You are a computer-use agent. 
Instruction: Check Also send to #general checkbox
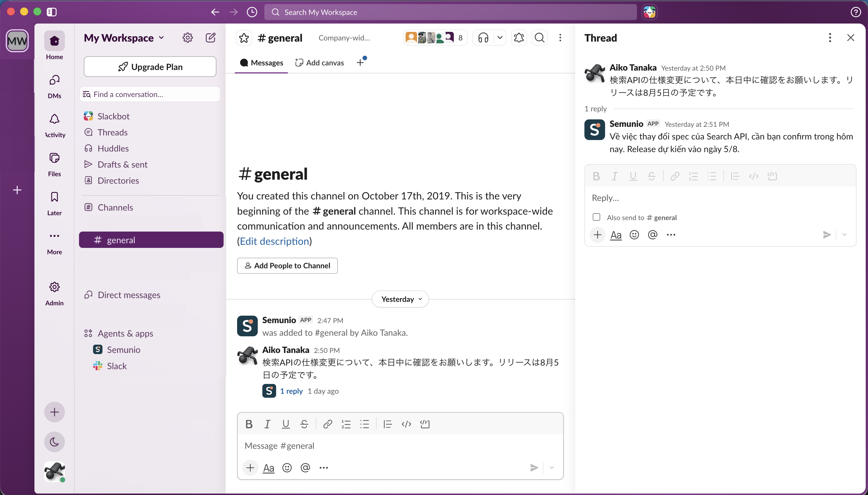(x=596, y=217)
